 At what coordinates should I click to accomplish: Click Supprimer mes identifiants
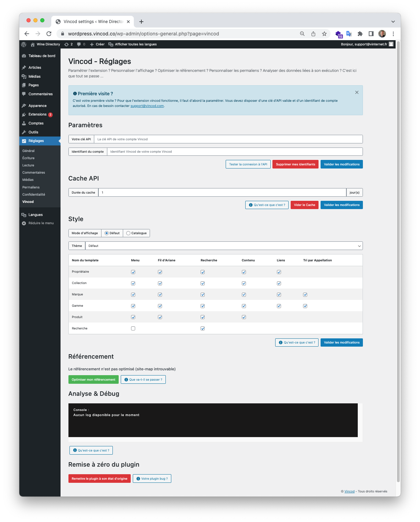[295, 164]
